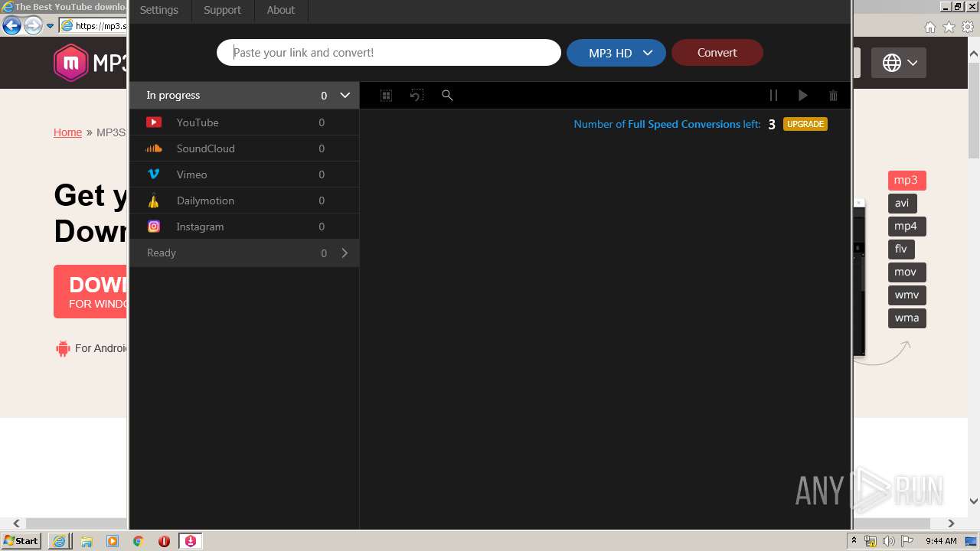
Task: Click the volume speaker tray icon
Action: [x=889, y=541]
